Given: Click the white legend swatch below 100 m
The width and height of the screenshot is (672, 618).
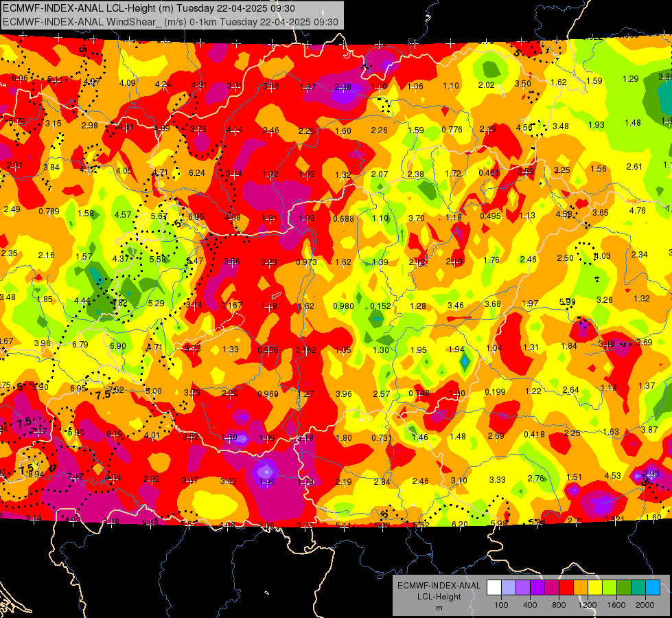Looking at the screenshot, I should pyautogui.click(x=494, y=588).
